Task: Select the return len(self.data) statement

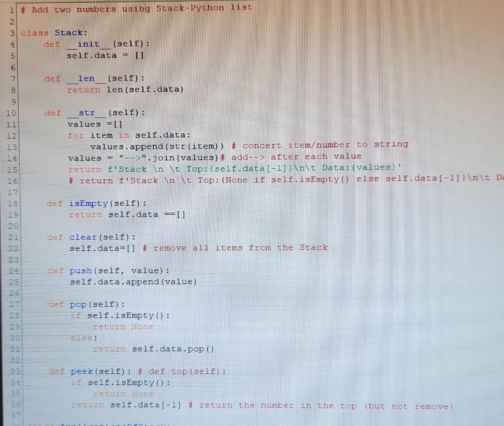Action: (126, 90)
